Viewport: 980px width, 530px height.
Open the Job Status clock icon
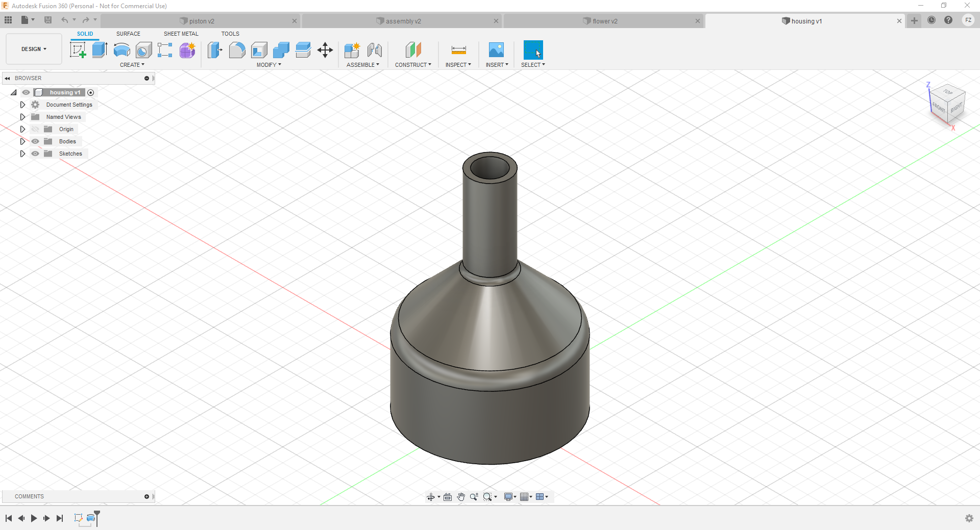point(932,20)
